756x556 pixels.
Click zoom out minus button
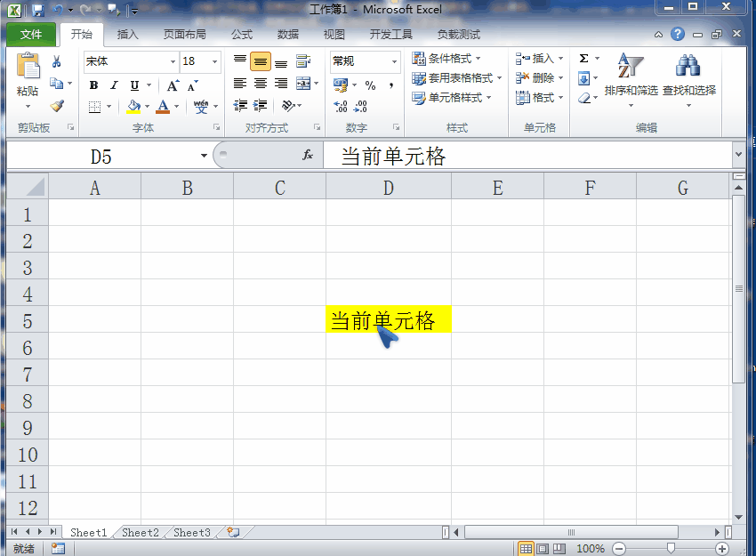pyautogui.click(x=619, y=548)
